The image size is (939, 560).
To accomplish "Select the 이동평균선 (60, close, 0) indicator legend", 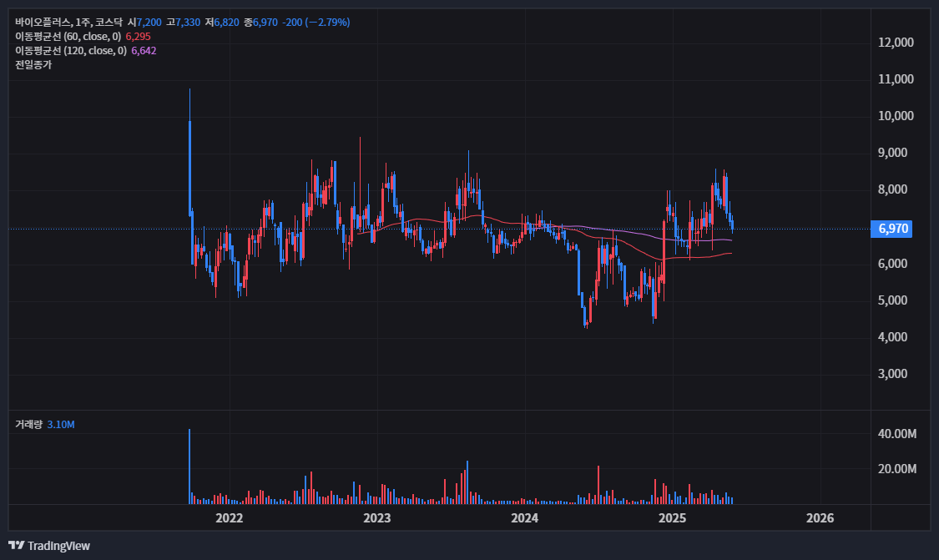I will click(68, 37).
